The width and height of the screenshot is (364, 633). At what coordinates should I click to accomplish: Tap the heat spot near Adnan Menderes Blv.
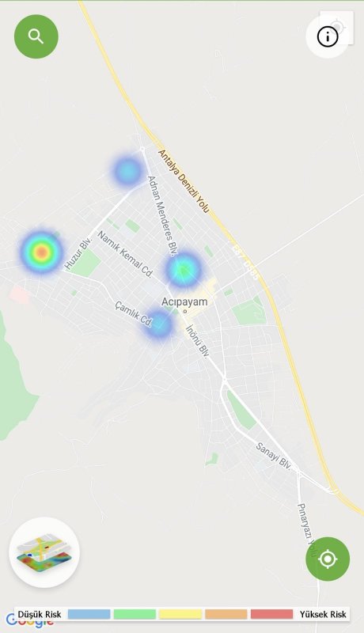[184, 268]
